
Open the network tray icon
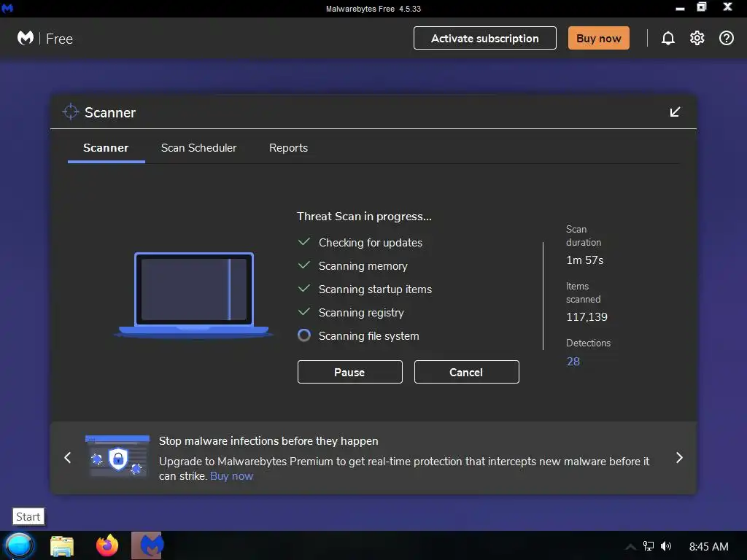click(649, 546)
